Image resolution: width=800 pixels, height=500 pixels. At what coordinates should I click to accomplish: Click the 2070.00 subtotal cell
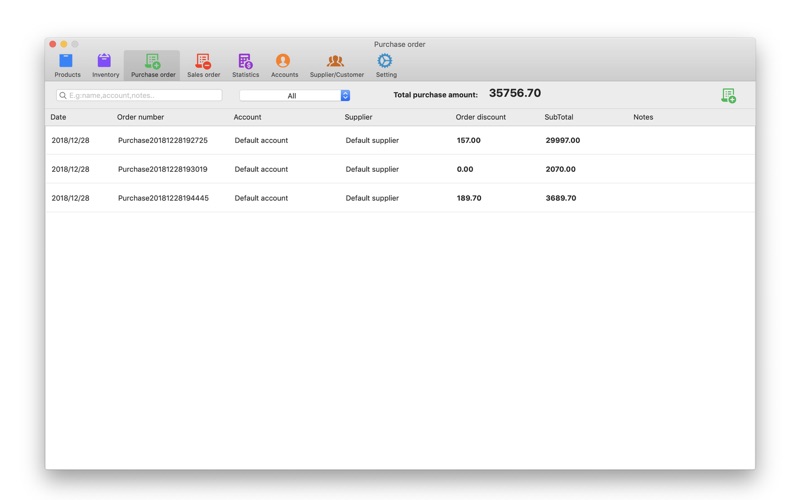coord(560,169)
